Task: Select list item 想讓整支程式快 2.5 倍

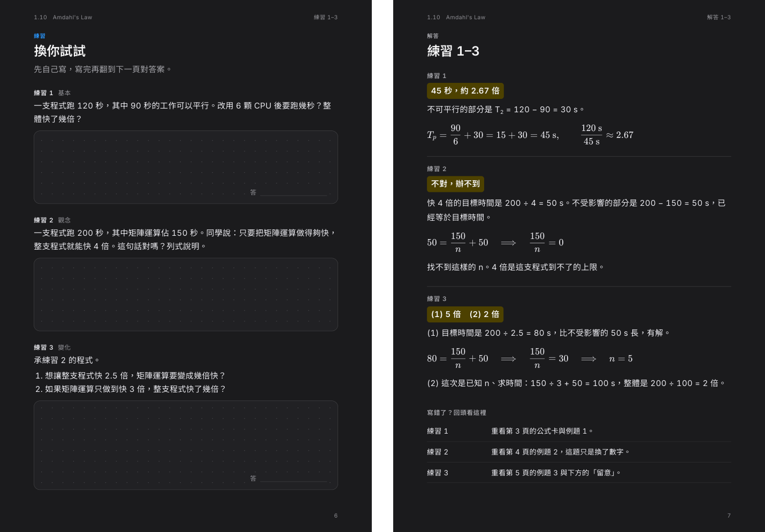Action: click(x=131, y=376)
